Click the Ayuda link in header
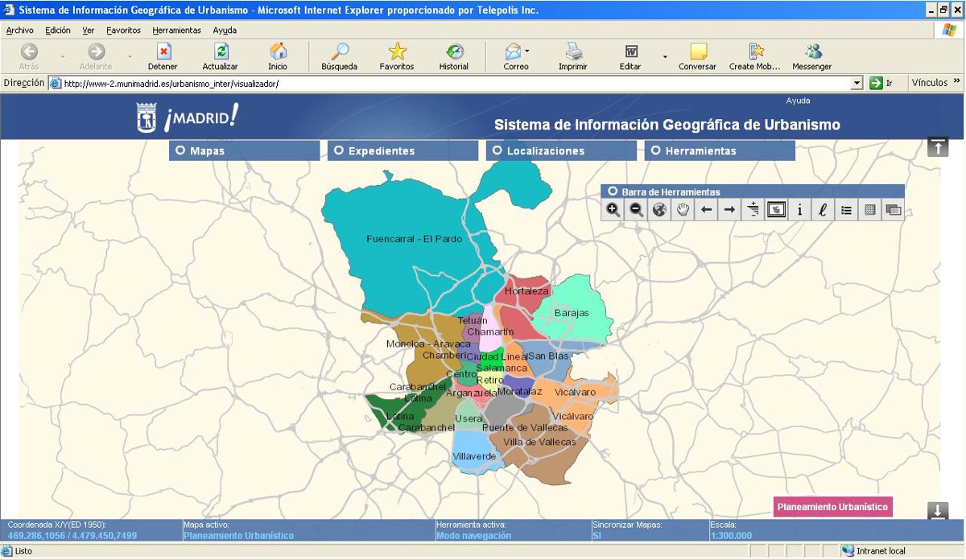Viewport: 966px width, 560px height. click(798, 101)
